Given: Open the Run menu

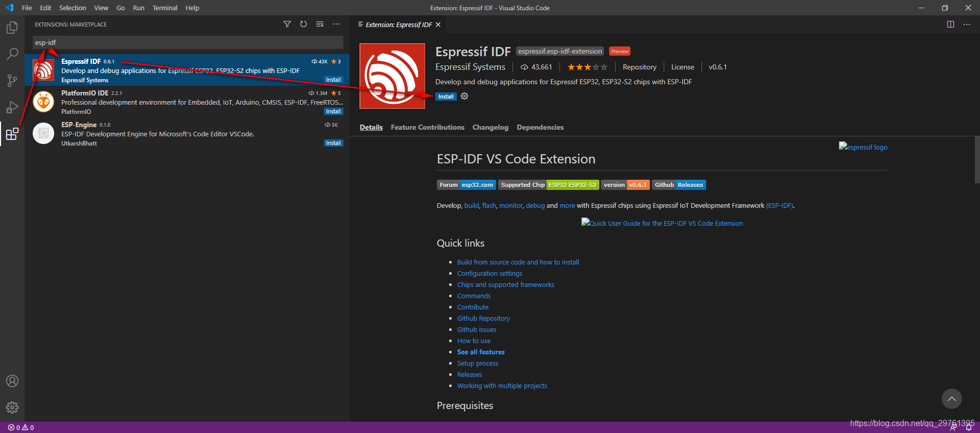Looking at the screenshot, I should pos(138,8).
